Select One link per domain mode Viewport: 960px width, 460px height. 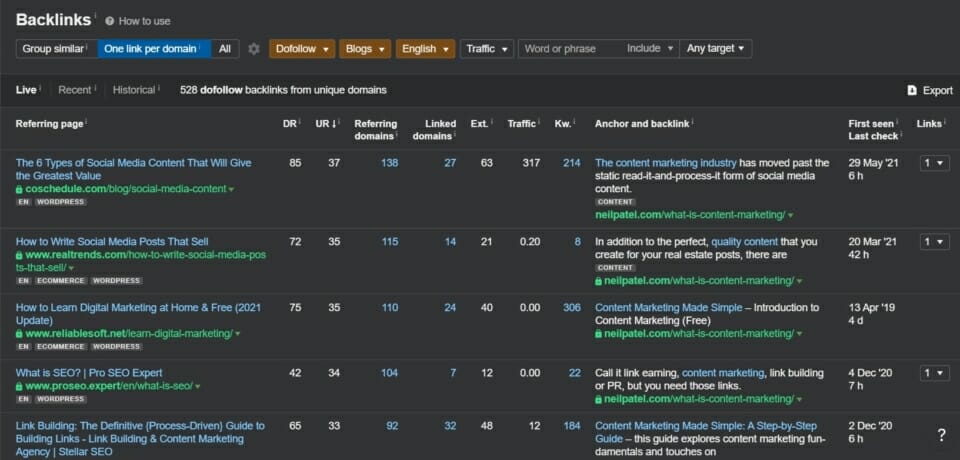(154, 49)
